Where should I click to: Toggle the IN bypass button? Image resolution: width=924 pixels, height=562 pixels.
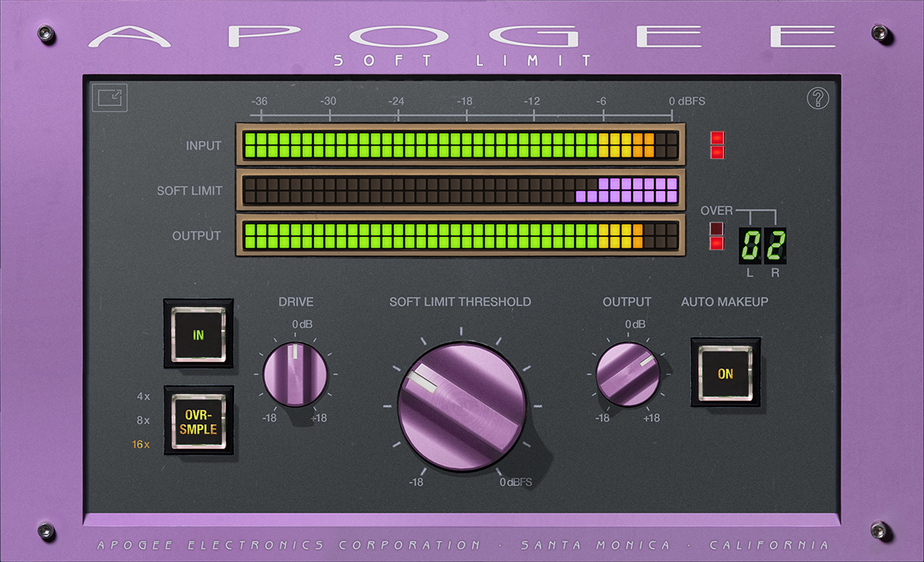199,334
